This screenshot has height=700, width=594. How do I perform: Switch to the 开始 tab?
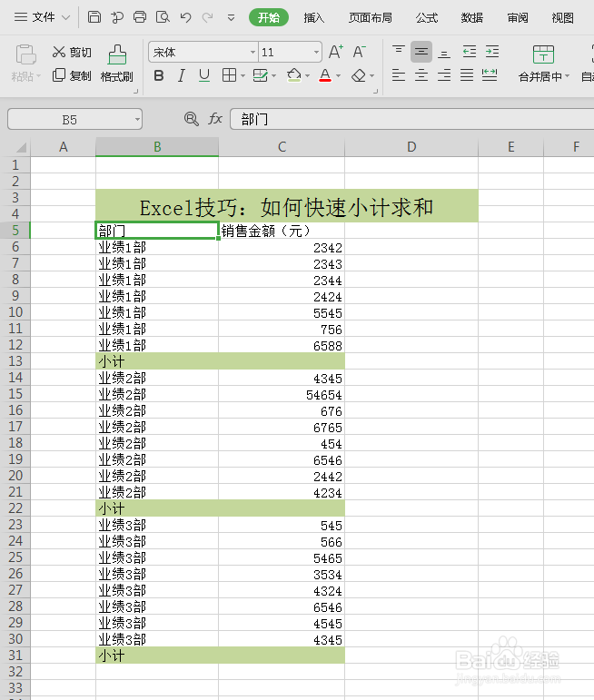tap(269, 17)
